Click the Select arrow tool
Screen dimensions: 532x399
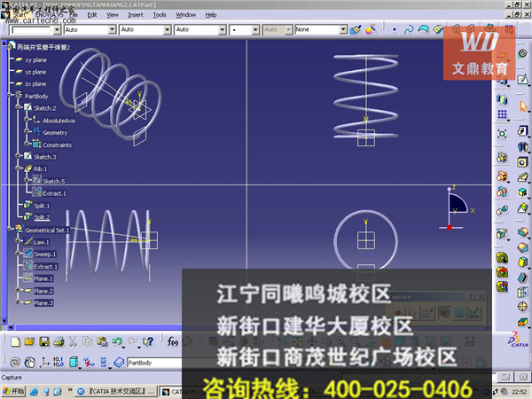click(x=523, y=106)
